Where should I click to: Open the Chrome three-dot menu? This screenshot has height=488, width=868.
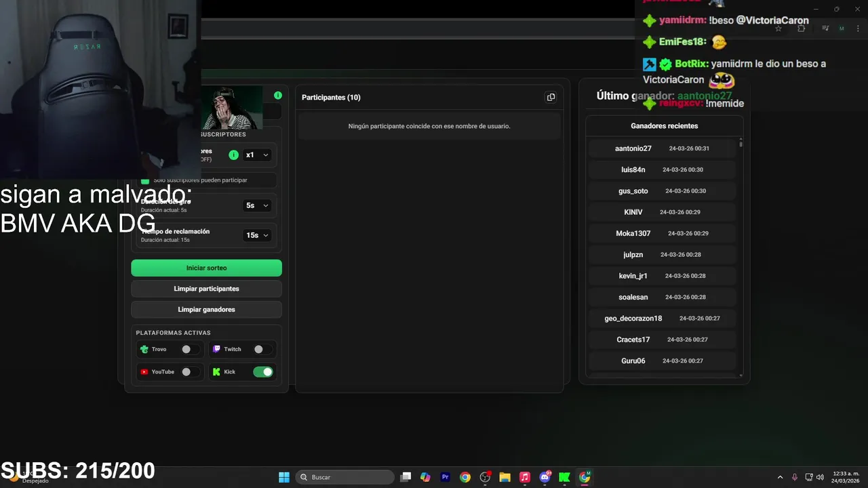[856, 28]
